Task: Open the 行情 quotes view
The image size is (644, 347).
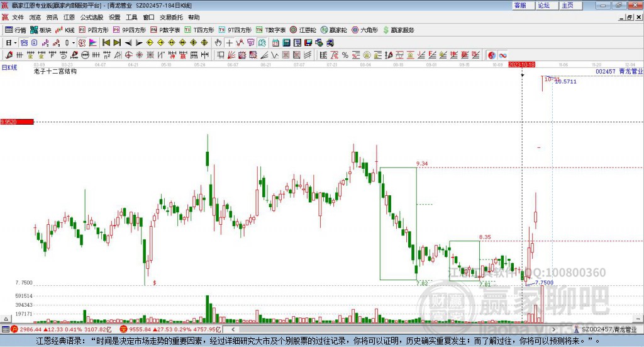Action: (15, 30)
